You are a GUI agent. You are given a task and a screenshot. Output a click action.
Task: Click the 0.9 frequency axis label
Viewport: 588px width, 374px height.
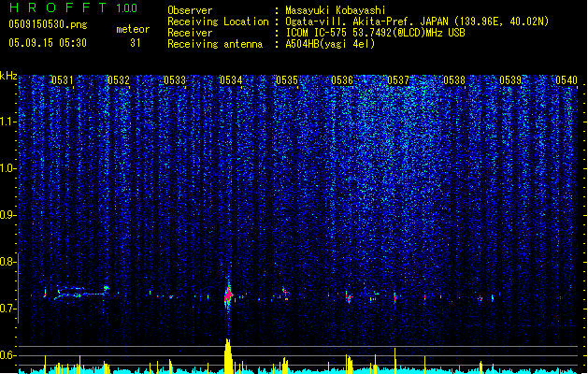(x=7, y=215)
